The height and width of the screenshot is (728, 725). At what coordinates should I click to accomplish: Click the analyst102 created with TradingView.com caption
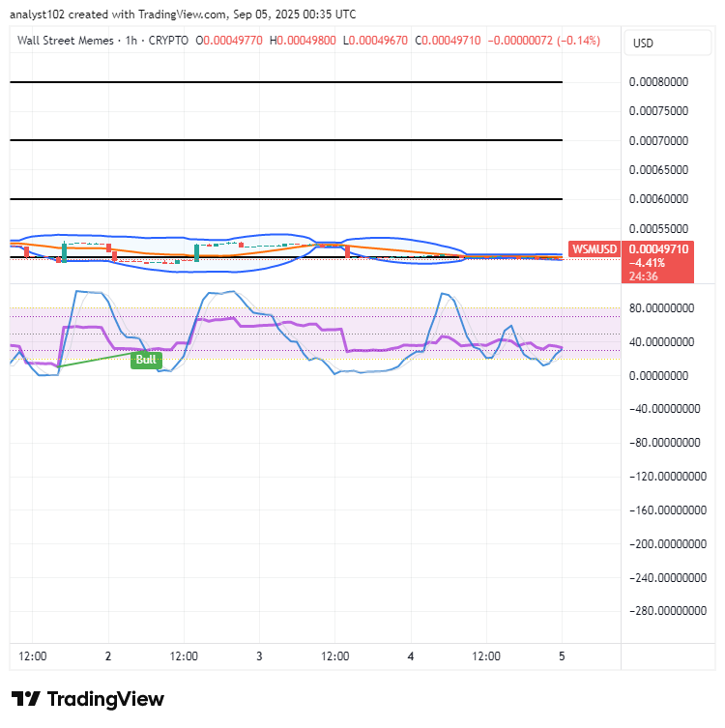pyautogui.click(x=183, y=15)
